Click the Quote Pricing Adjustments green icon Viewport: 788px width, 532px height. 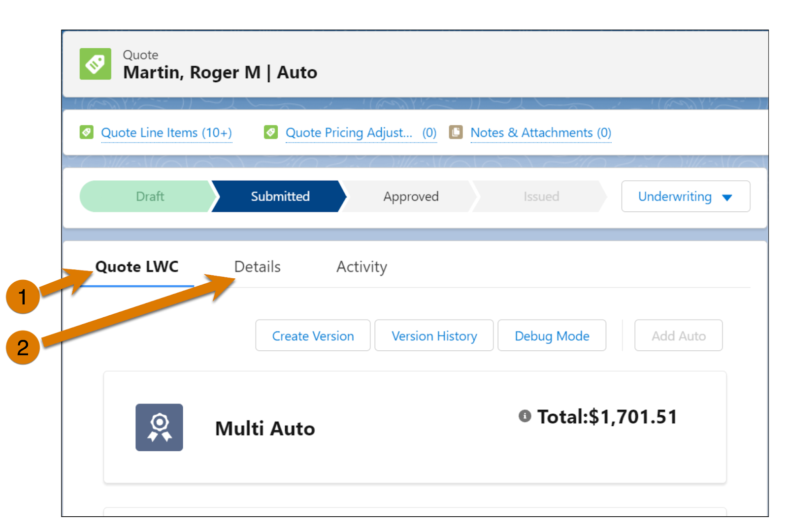(x=271, y=133)
